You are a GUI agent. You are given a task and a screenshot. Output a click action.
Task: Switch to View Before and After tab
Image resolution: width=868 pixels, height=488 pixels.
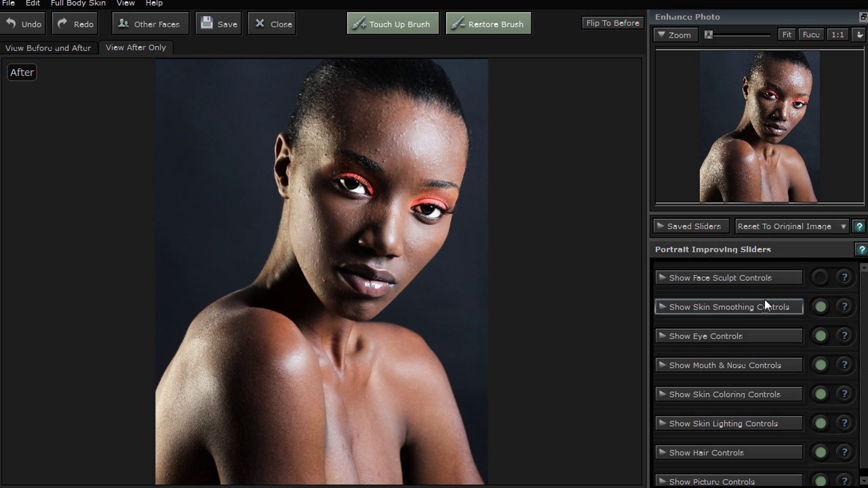coord(48,48)
